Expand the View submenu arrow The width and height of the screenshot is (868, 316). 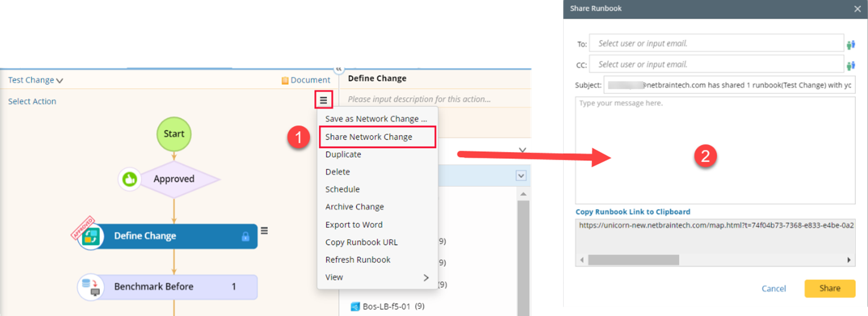[x=425, y=277]
